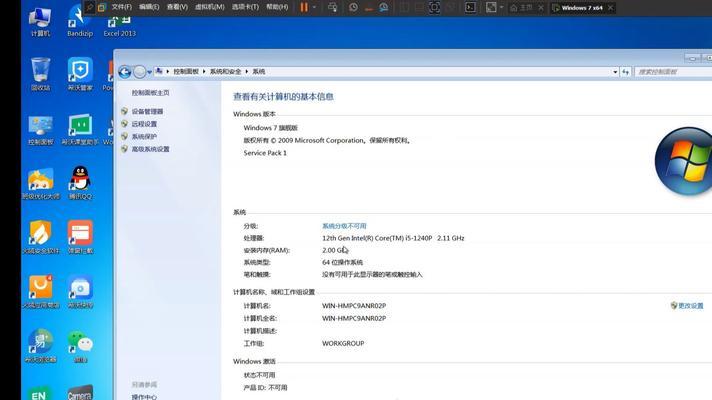Viewport: 712px width, 400px height.
Task: Click the Back arrow in control panel window
Action: tap(124, 72)
